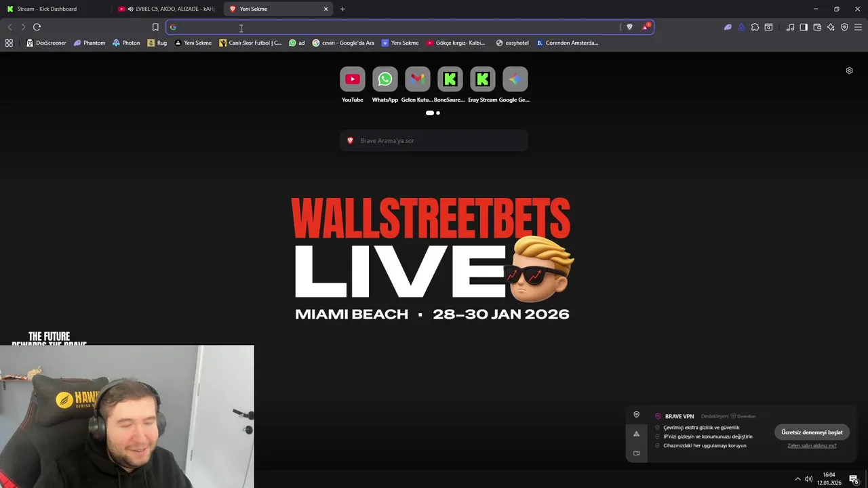The width and height of the screenshot is (868, 488).
Task: Click Zaten satın aldınız mı? link
Action: pos(812,446)
